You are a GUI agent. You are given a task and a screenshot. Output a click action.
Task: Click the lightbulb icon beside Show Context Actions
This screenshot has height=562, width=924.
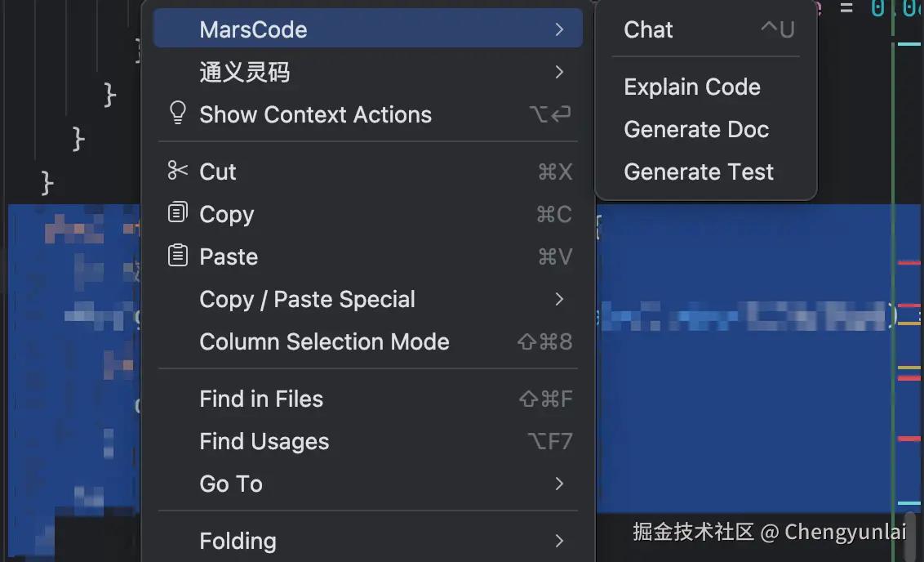point(177,114)
